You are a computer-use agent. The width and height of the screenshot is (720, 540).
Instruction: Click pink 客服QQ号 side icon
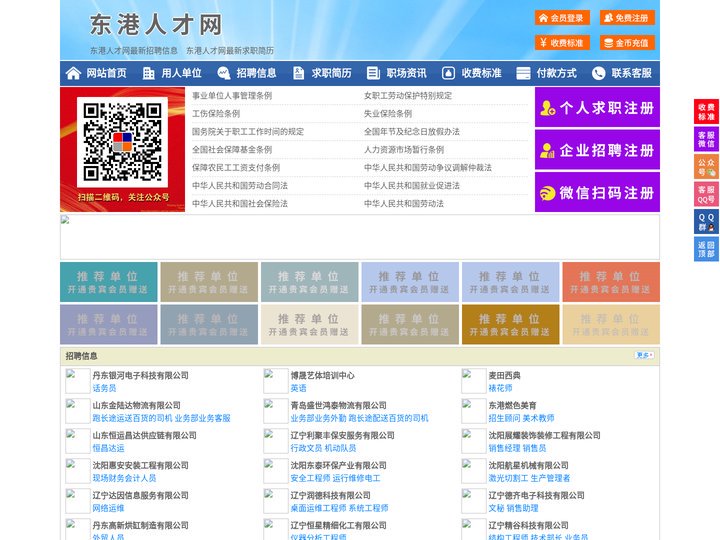coord(706,194)
